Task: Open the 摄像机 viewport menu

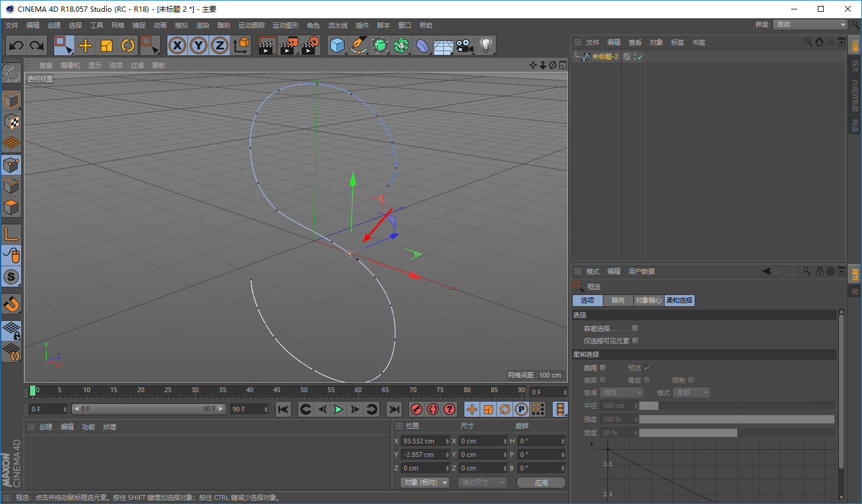Action: point(70,65)
